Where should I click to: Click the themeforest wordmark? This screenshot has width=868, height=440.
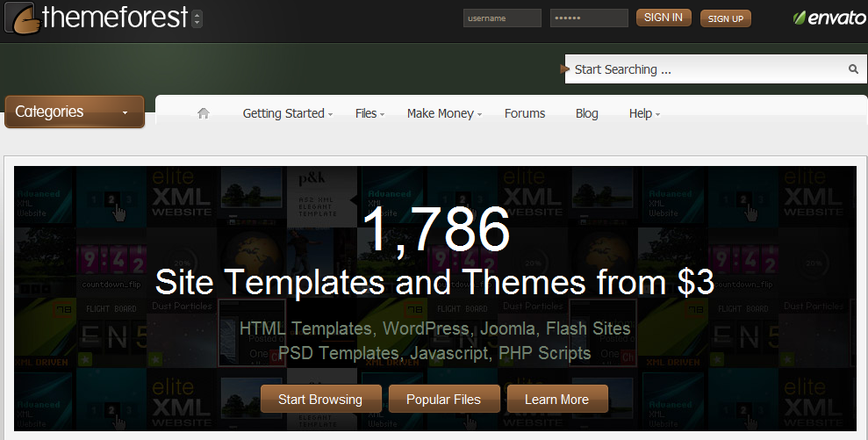[115, 18]
